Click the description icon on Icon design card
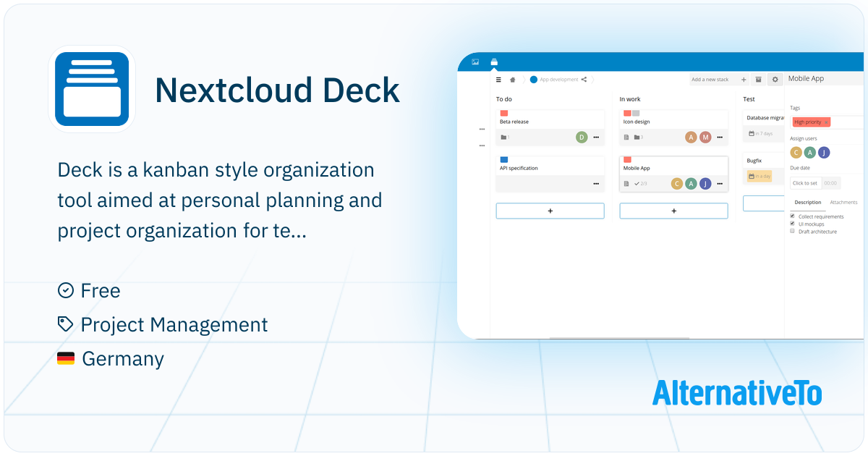Image resolution: width=868 pixels, height=456 pixels. tap(626, 137)
